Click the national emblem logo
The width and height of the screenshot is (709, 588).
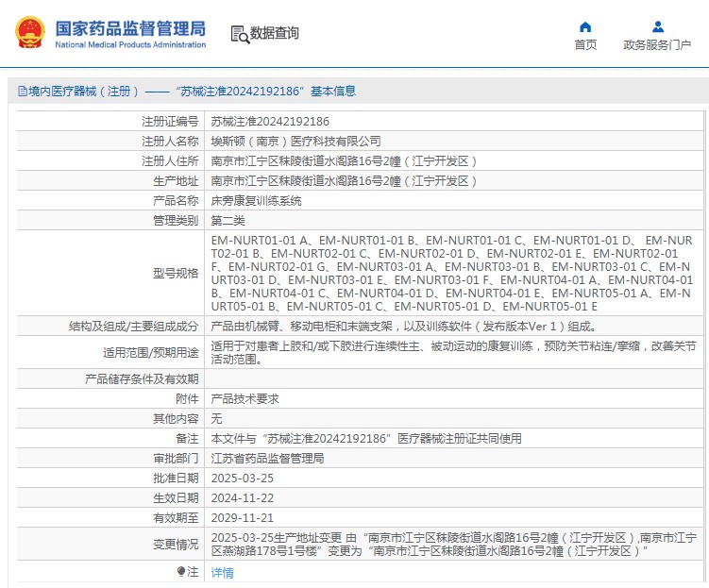(29, 33)
